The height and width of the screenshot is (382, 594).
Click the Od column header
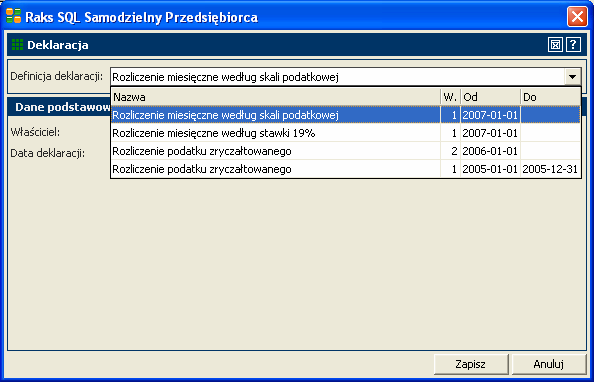point(491,97)
